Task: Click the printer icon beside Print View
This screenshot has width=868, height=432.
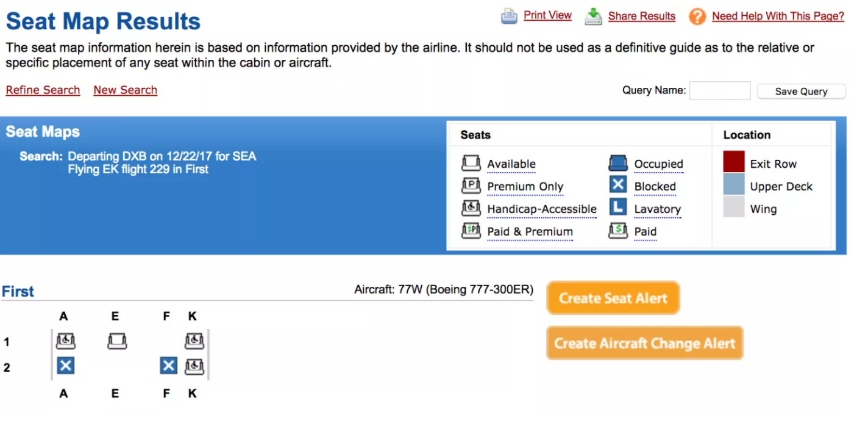Action: [509, 16]
